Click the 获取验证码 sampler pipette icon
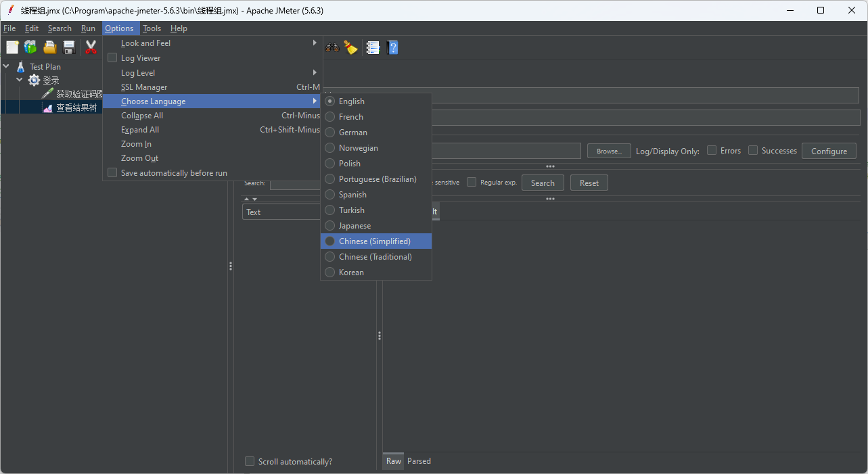The image size is (868, 474). [x=47, y=93]
